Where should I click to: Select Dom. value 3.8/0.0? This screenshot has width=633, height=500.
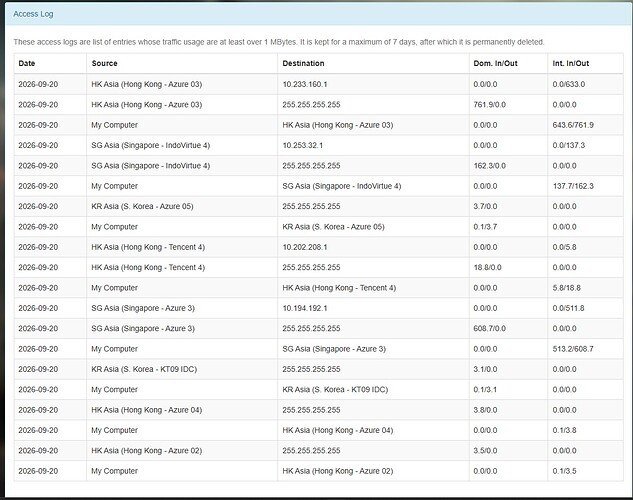pos(485,410)
